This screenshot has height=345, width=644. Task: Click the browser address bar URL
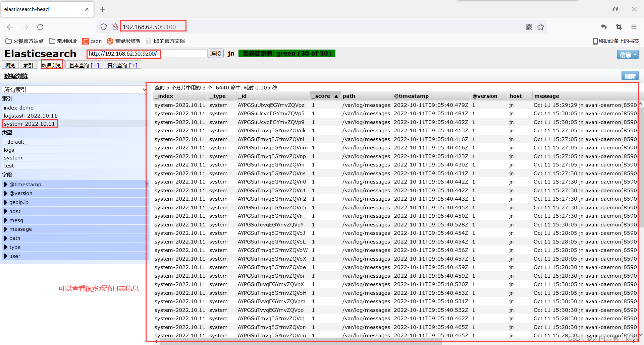pyautogui.click(x=149, y=27)
